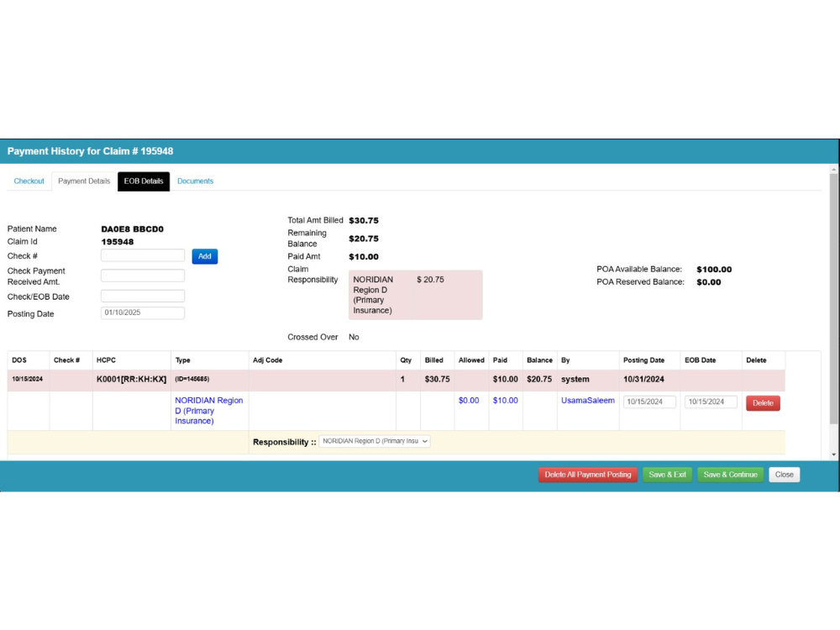Click the POA Available Balance $100.00
Screen dimensions: 840x630
coord(714,270)
